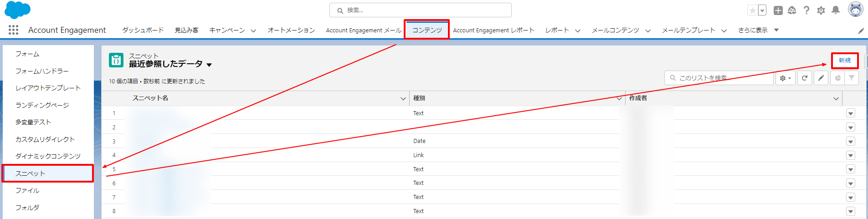The width and height of the screenshot is (868, 219).
Task: Open list view controls gear
Action: click(785, 78)
